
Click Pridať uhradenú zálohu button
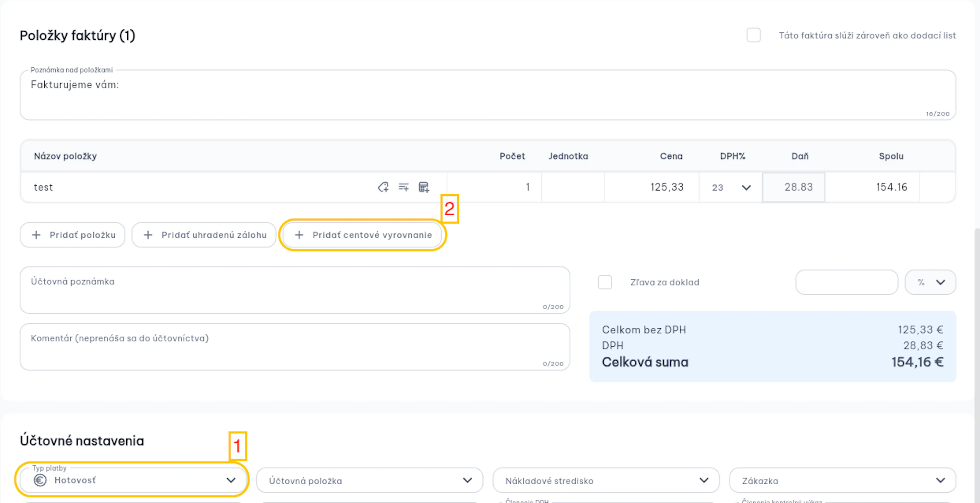(204, 235)
